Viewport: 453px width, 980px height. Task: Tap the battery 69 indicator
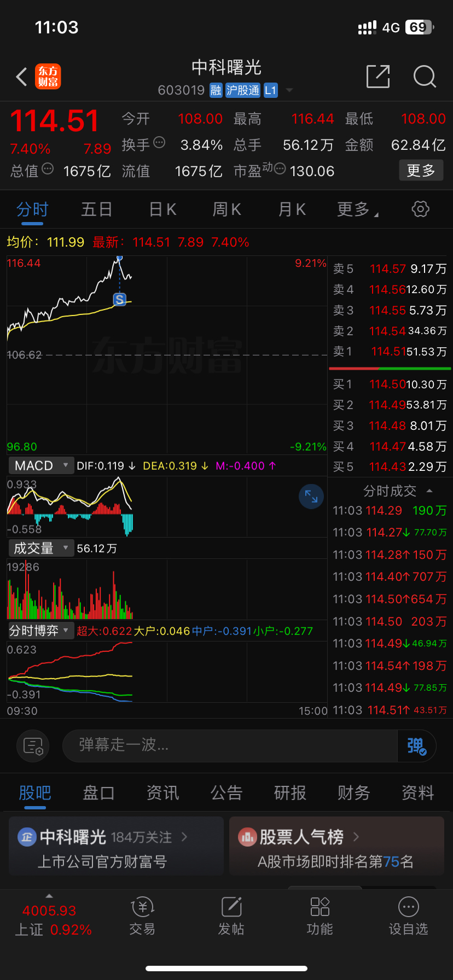[x=420, y=27]
